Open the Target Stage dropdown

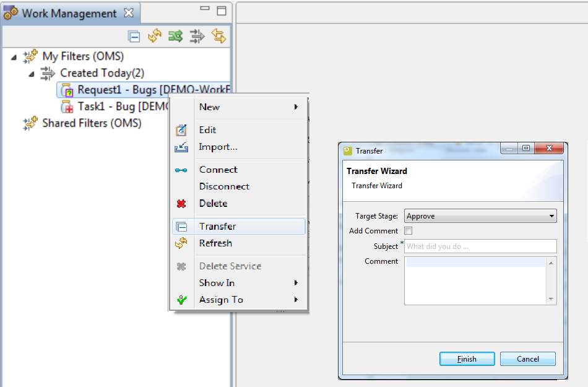[x=480, y=216]
